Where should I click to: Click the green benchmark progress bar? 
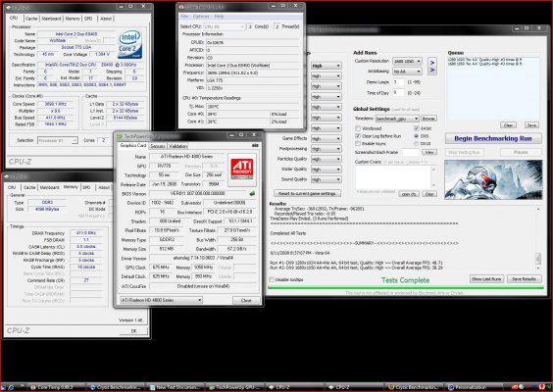[x=406, y=288]
